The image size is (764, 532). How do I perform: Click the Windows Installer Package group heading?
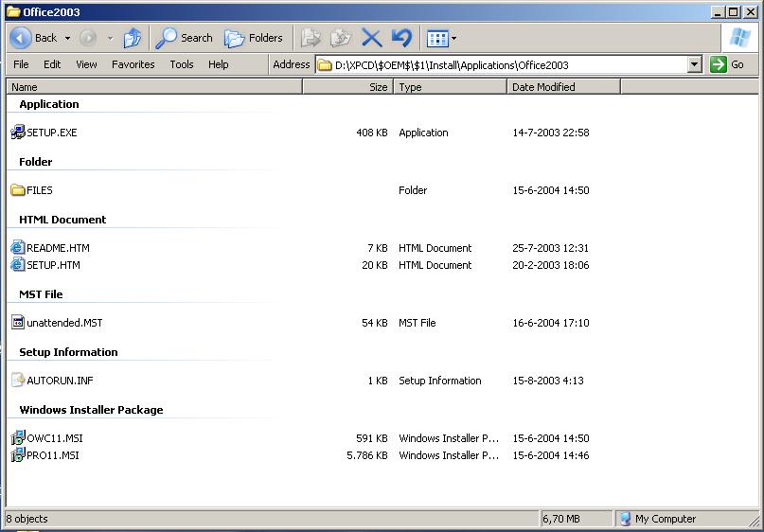[91, 410]
